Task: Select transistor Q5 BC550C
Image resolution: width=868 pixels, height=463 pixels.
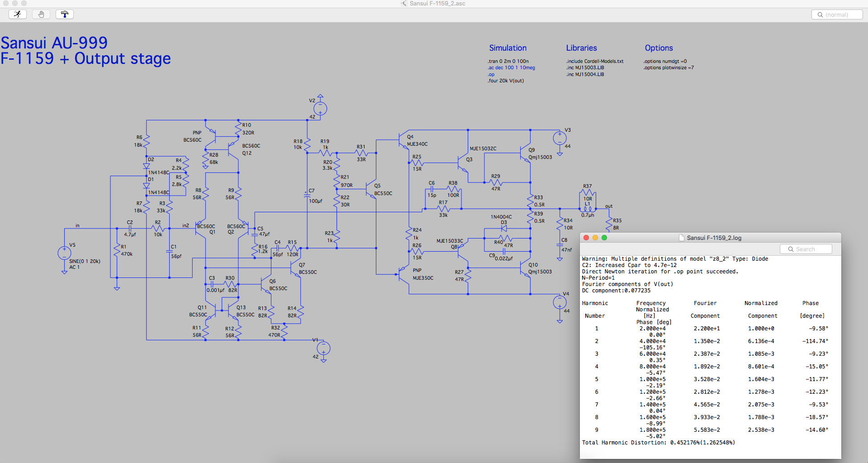Action: click(371, 190)
